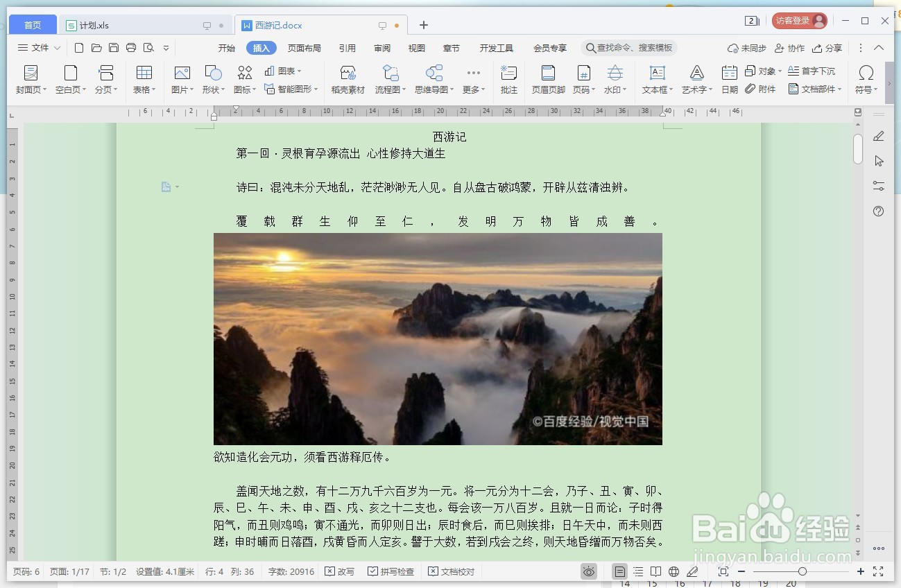Zoom in with the plus button
901x588 pixels.
(x=861, y=571)
